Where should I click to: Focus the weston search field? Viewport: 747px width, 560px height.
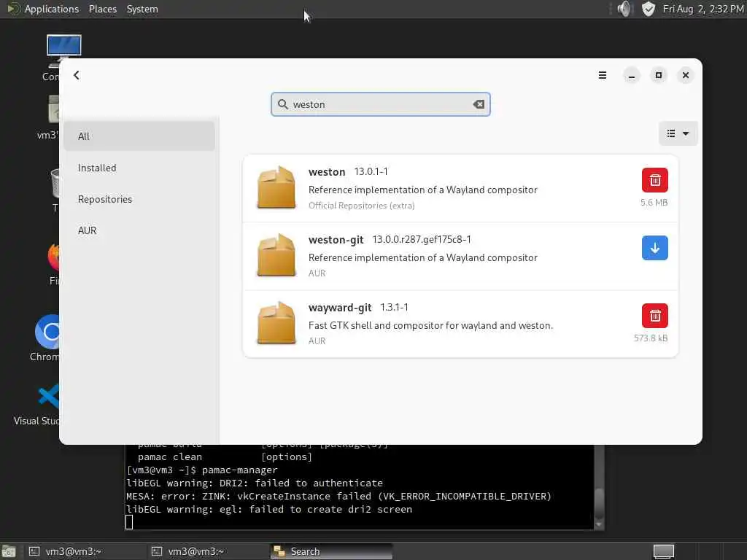pyautogui.click(x=380, y=104)
